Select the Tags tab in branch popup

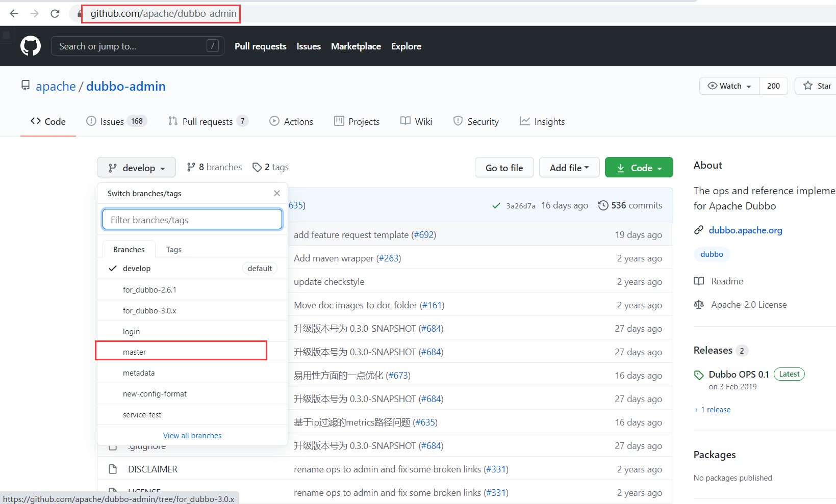click(x=174, y=249)
